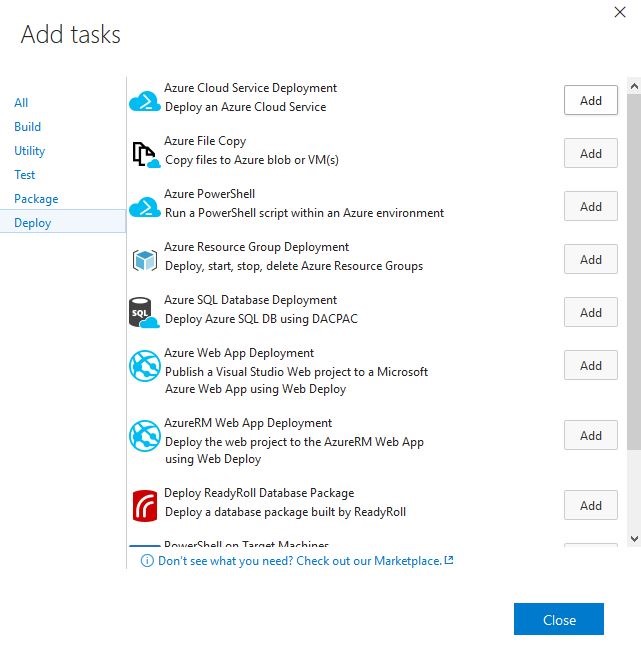Image resolution: width=641 pixels, height=657 pixels.
Task: Click the Azure SQL Database Deployment icon
Action: 145,313
